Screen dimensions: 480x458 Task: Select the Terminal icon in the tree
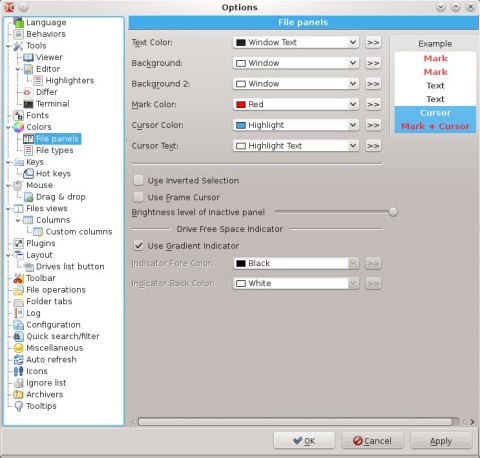28,104
